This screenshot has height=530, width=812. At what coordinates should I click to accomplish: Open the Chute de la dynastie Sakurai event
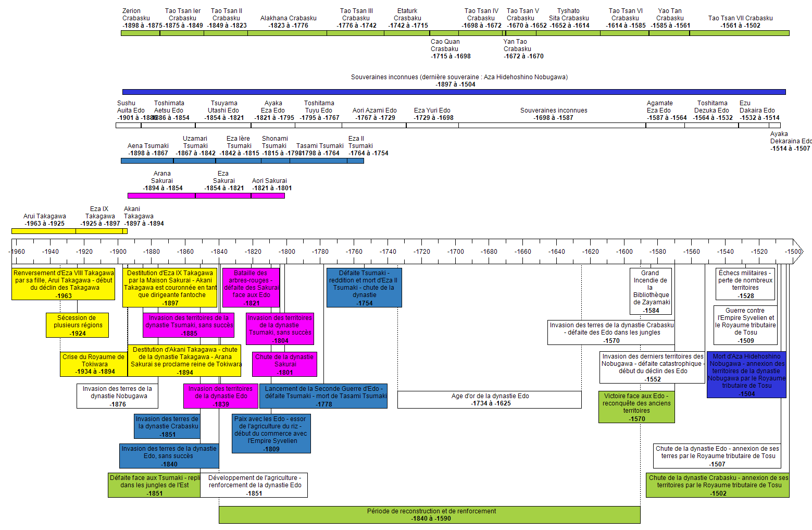point(284,364)
